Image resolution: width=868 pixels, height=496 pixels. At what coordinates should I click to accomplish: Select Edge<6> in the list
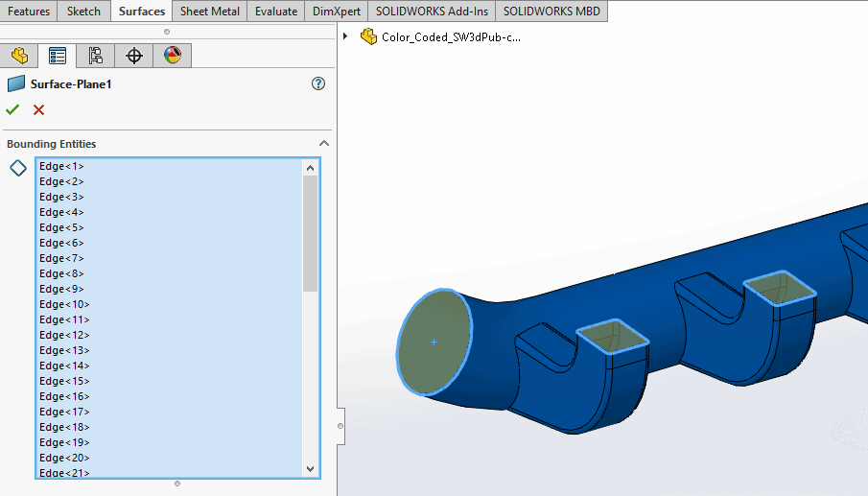coord(170,243)
